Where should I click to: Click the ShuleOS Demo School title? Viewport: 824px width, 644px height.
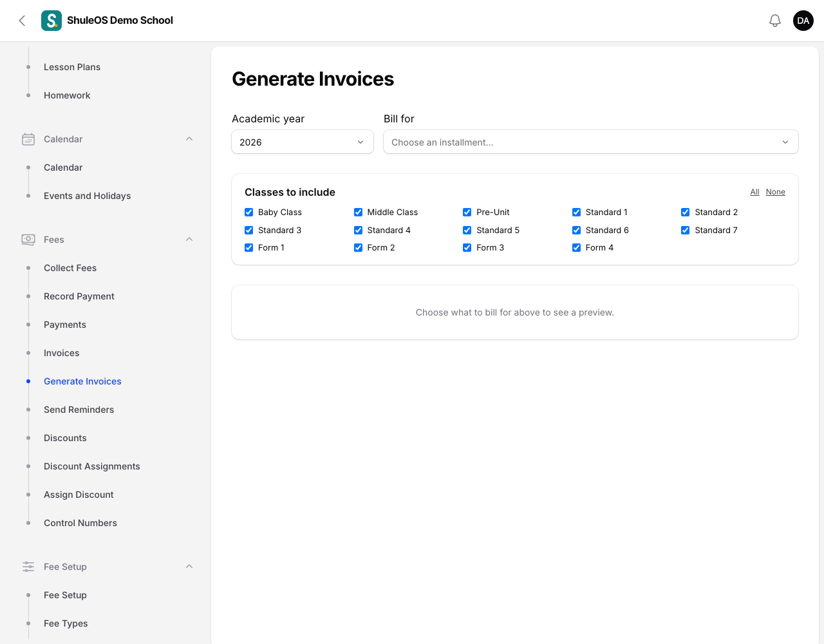click(120, 21)
